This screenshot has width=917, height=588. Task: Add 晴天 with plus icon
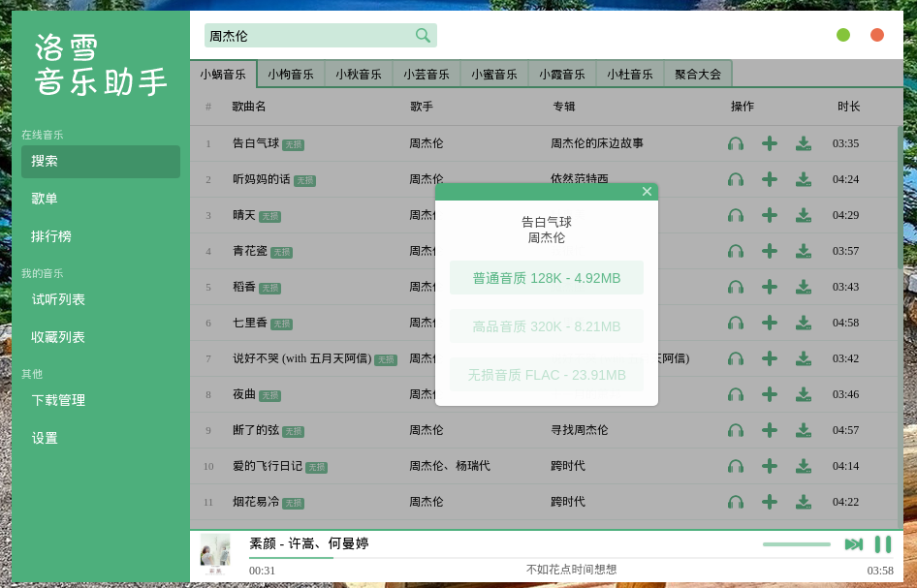[x=770, y=215]
